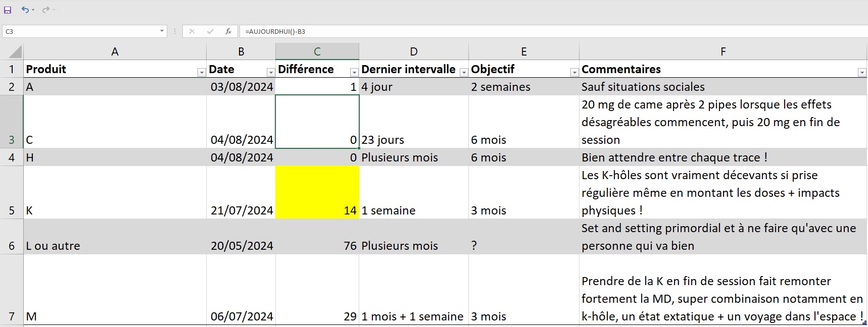Click the formula bar with =AUJOURDHUI()-B3
The width and height of the screenshot is (868, 327).
[x=554, y=31]
